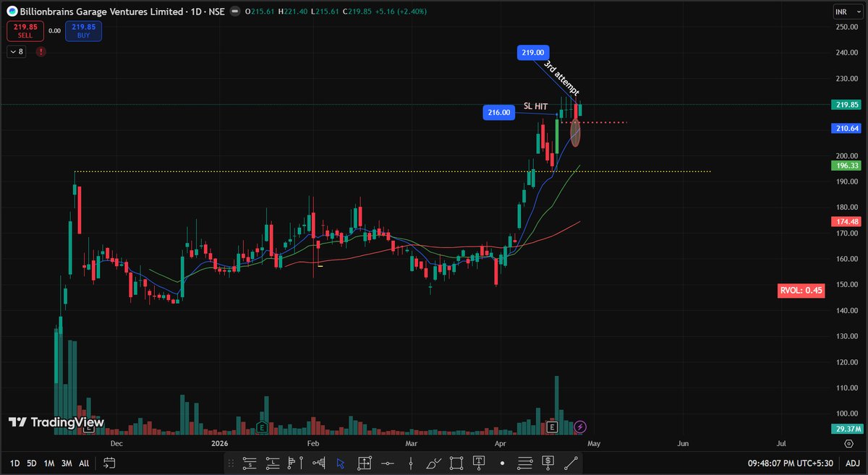Click the earnings E marker in April
The width and height of the screenshot is (868, 475).
pos(552,428)
